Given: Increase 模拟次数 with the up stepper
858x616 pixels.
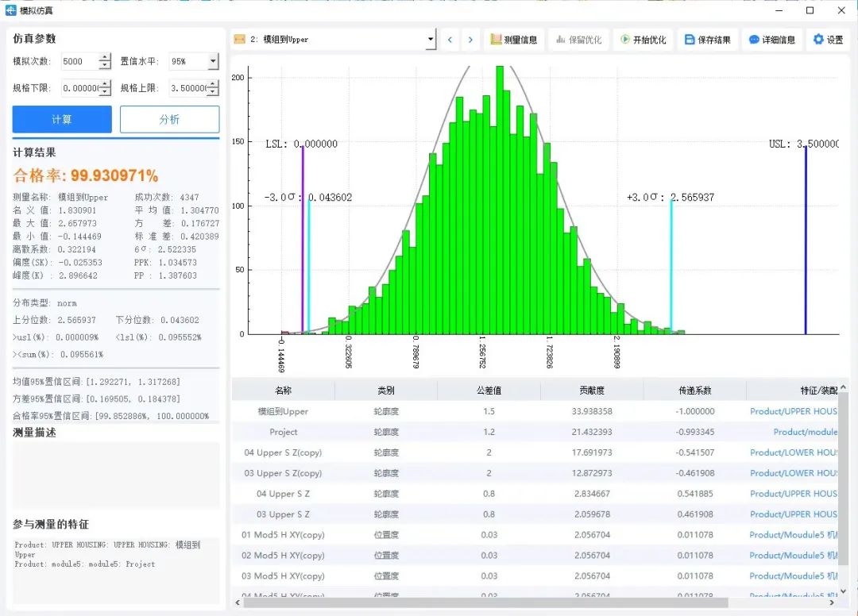Looking at the screenshot, I should click(105, 57).
